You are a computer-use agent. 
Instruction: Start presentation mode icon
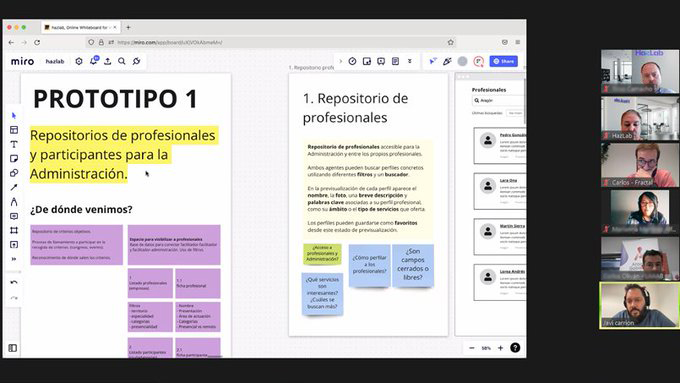(381, 61)
